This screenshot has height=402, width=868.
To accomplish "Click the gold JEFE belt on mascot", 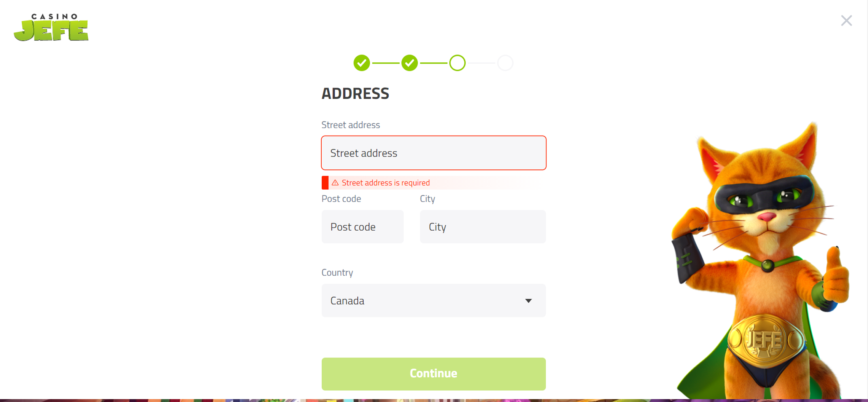I will click(x=765, y=340).
